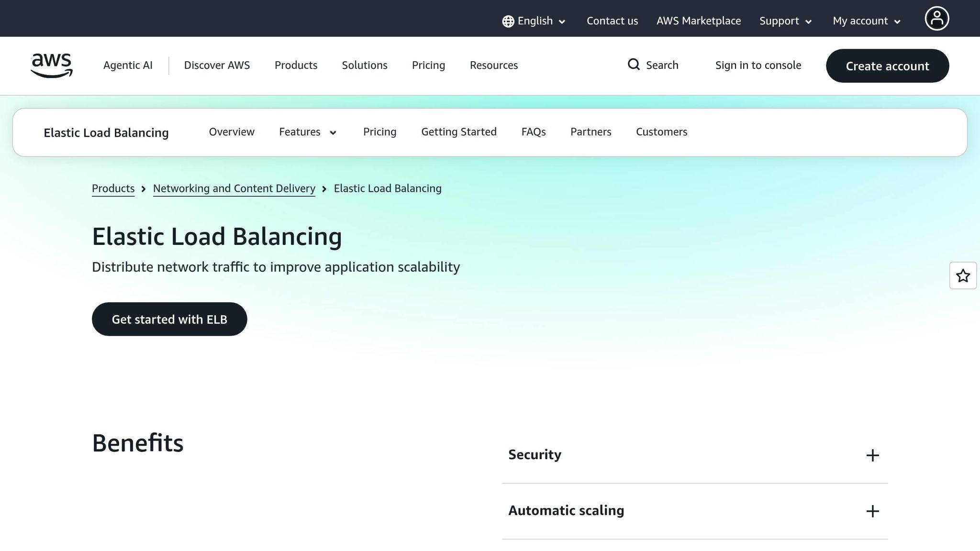This screenshot has width=980, height=551.
Task: Expand Automatic scaling with the plus icon
Action: click(873, 511)
